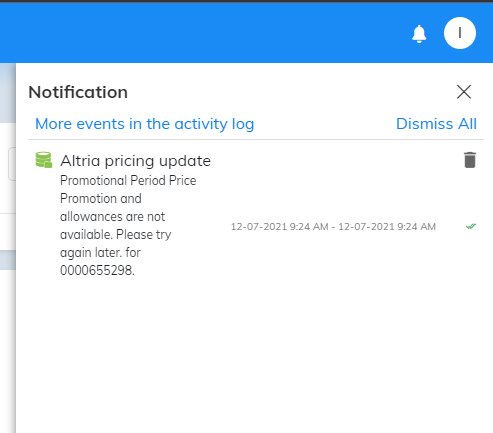Delete the Altria pricing update notification

coord(470,160)
